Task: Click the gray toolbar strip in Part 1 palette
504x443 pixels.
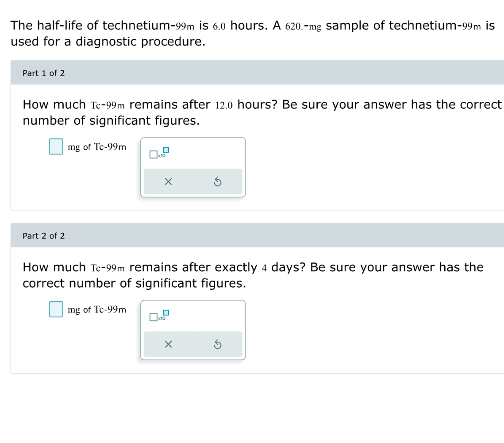Action: pyautogui.click(x=193, y=181)
